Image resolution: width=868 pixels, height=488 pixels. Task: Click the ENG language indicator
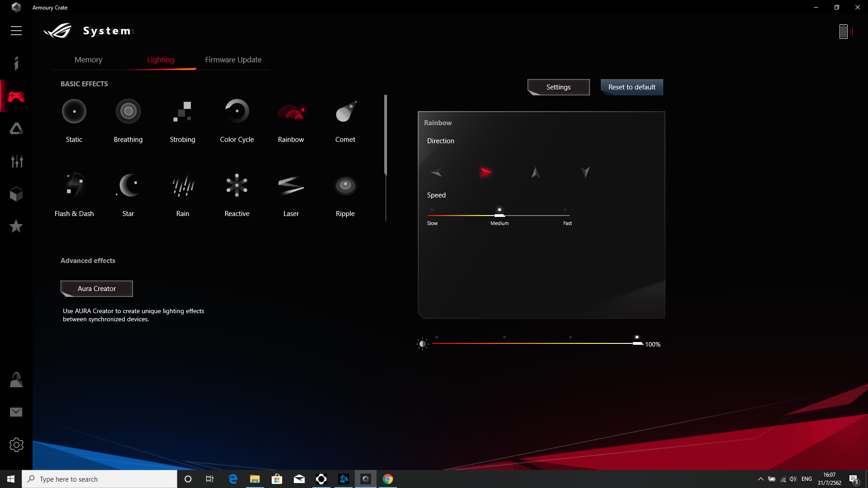point(807,479)
